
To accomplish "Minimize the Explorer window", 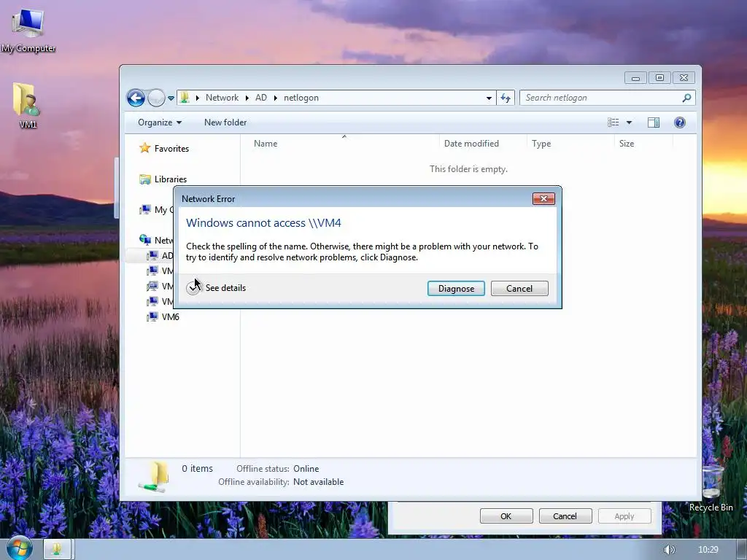I will 635,77.
